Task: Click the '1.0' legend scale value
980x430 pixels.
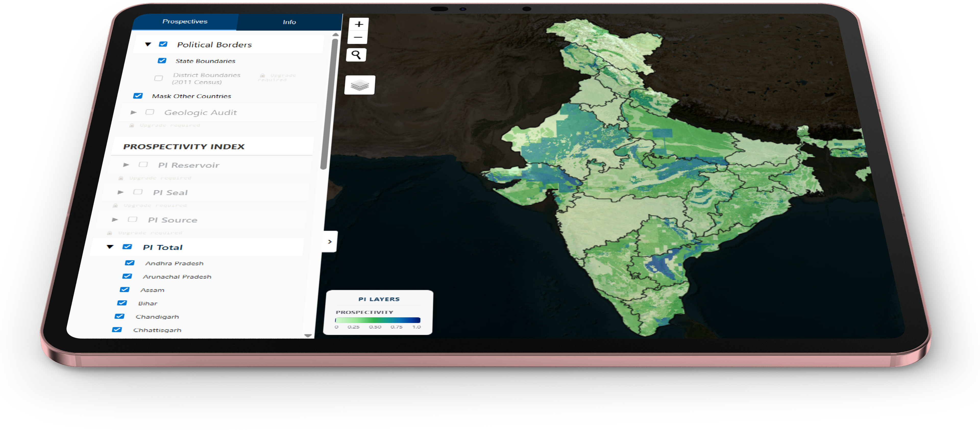Action: tap(416, 327)
